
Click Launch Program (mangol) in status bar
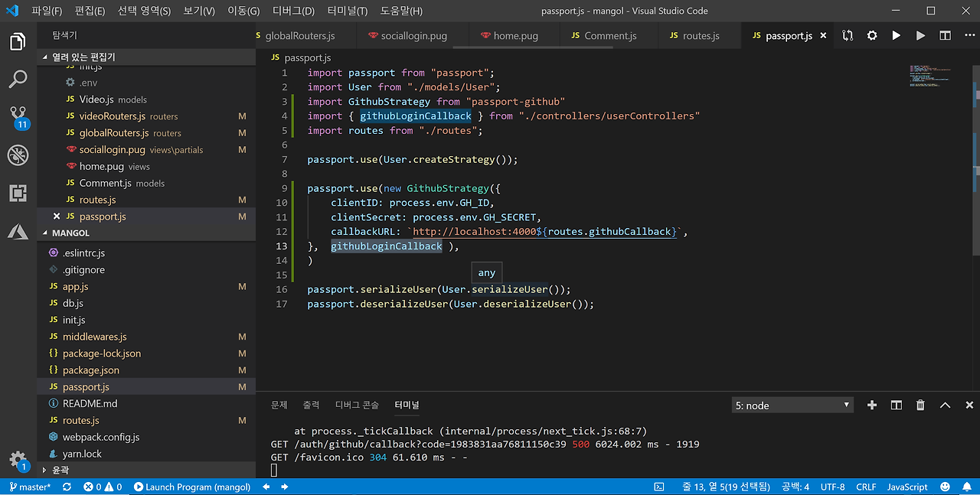click(x=192, y=487)
